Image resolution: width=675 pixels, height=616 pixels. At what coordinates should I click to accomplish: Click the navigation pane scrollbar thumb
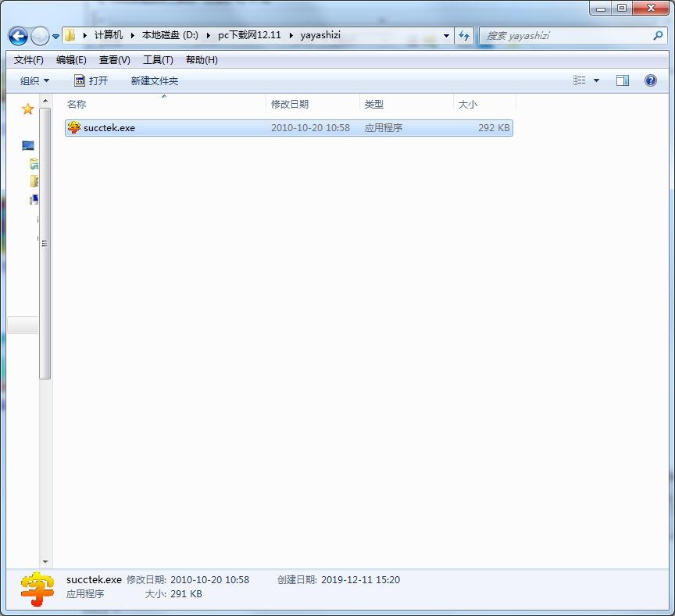tap(45, 244)
